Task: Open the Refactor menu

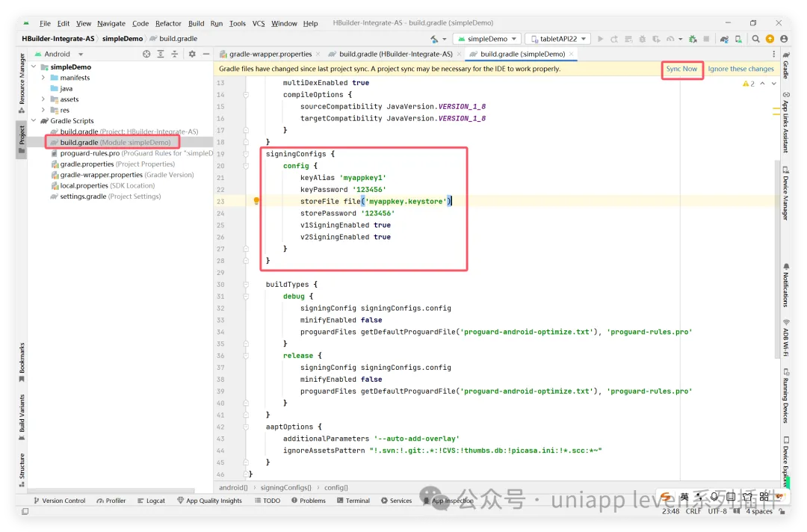Action: [x=168, y=23]
